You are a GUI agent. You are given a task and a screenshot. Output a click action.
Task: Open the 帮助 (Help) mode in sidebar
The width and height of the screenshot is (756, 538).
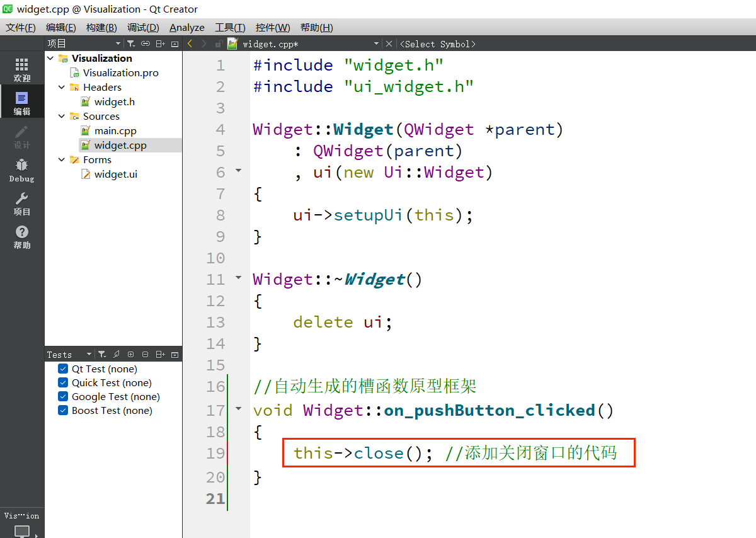pyautogui.click(x=22, y=237)
